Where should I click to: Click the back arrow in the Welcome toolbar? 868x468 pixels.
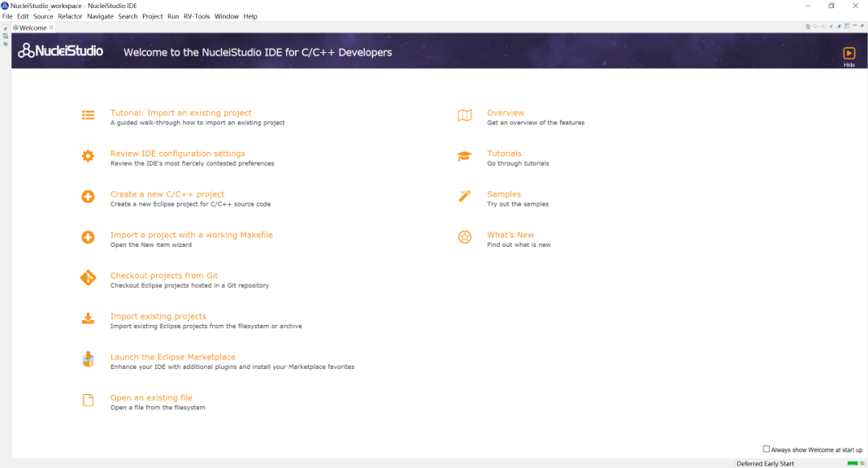tap(816, 26)
